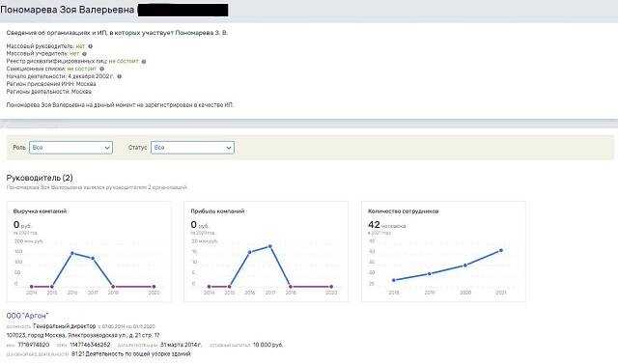618x364 pixels.
Task: Click 2017 peak point on Прибыль chart
Action: tap(270, 246)
